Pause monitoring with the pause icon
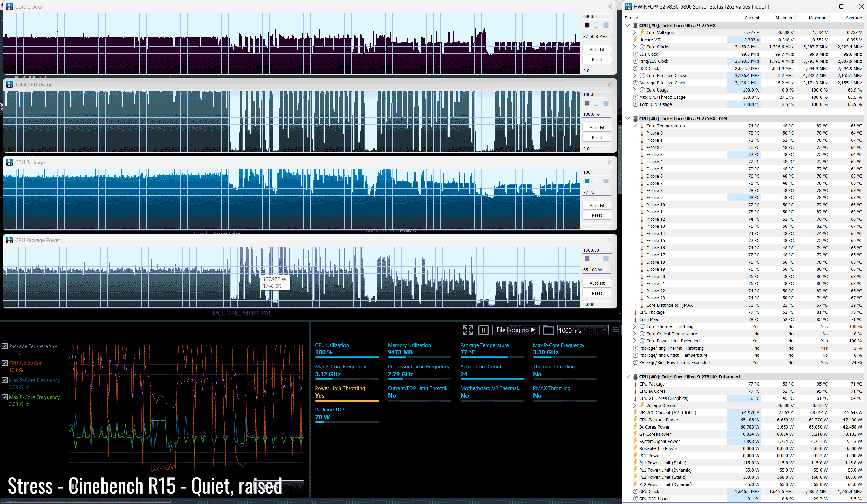867x504 pixels. pos(483,330)
